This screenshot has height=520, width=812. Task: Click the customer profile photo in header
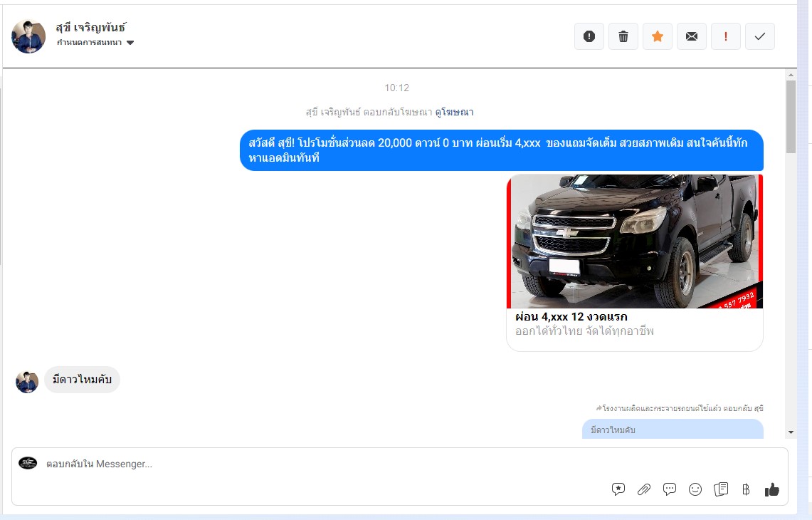28,36
